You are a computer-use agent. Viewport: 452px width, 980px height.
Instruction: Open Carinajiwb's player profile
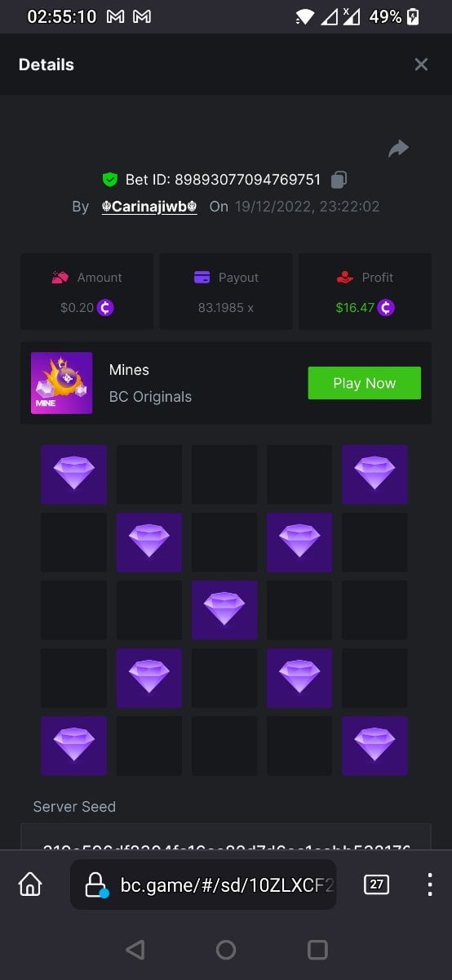tap(149, 207)
